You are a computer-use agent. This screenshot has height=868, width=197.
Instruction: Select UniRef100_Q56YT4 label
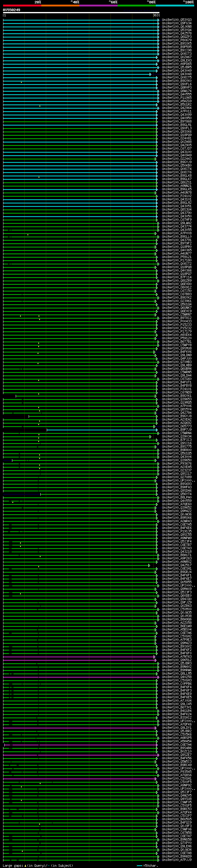[x=177, y=494]
